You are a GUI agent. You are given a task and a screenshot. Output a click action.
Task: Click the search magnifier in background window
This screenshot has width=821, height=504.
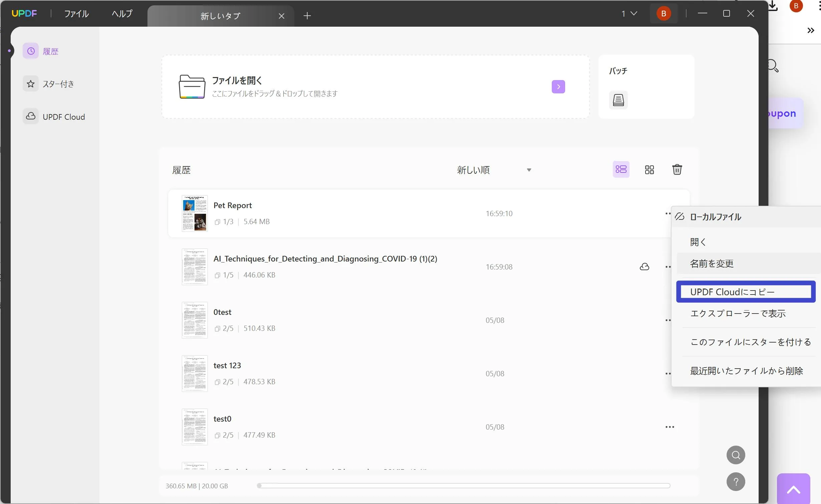[x=773, y=65]
